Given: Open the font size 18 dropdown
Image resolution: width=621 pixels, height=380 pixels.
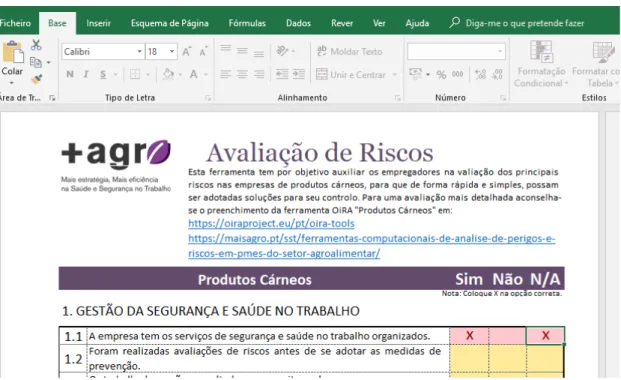Looking at the screenshot, I should click(x=172, y=52).
